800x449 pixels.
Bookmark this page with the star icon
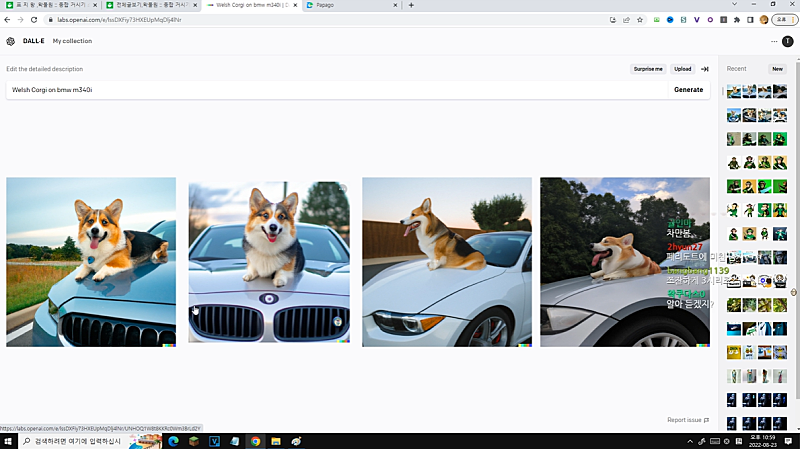[640, 19]
